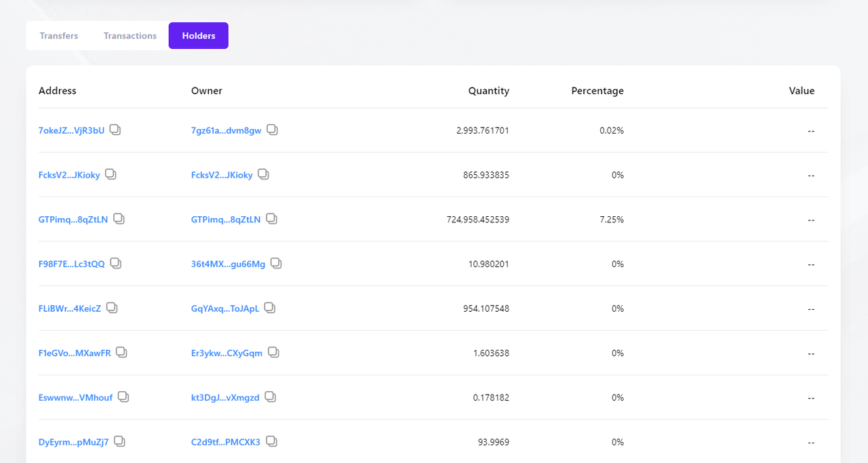Copy owner 7gz61a...dvm8gw using copy icon
The image size is (868, 463).
pos(272,129)
